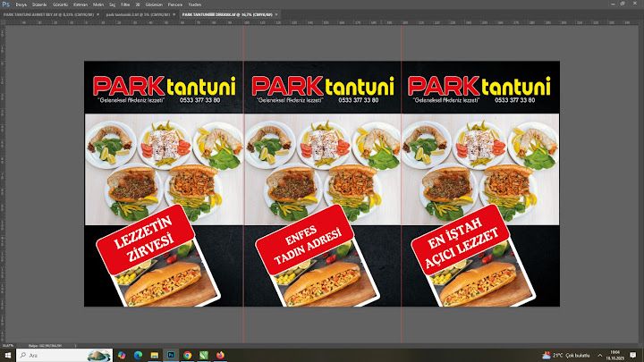
Task: Open the Filtre menu
Action: click(125, 4)
